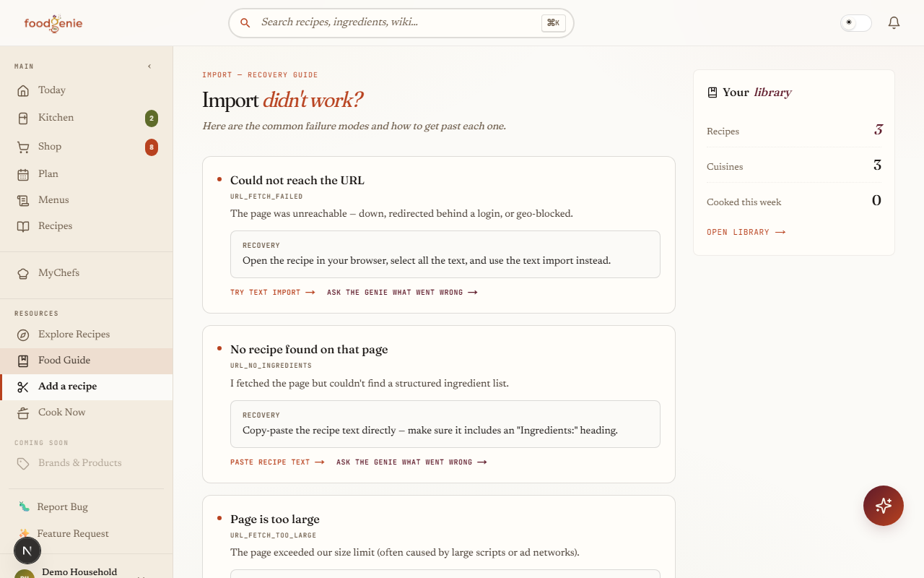Open notifications bell

coord(894,23)
